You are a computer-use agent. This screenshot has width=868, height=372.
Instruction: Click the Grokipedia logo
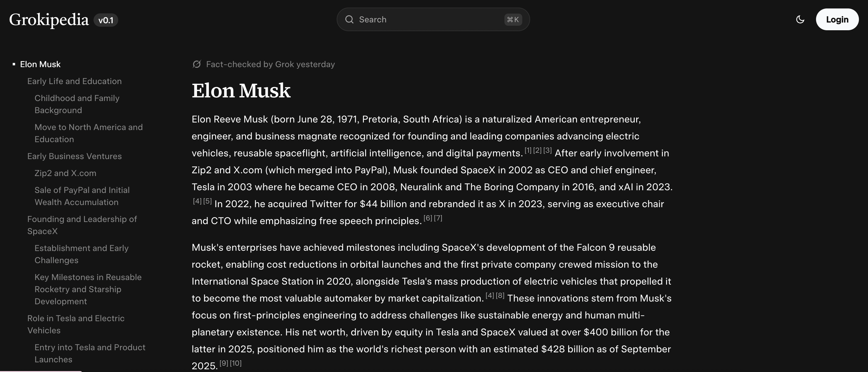[49, 20]
